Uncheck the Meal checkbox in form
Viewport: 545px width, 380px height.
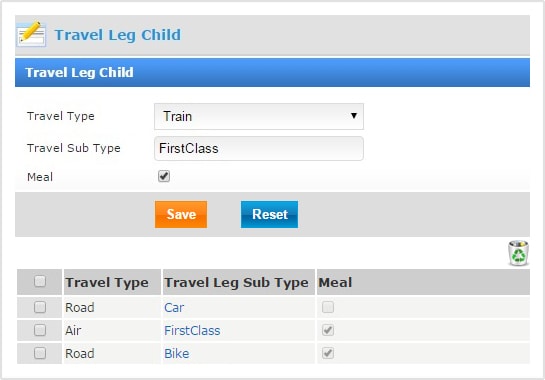(164, 176)
